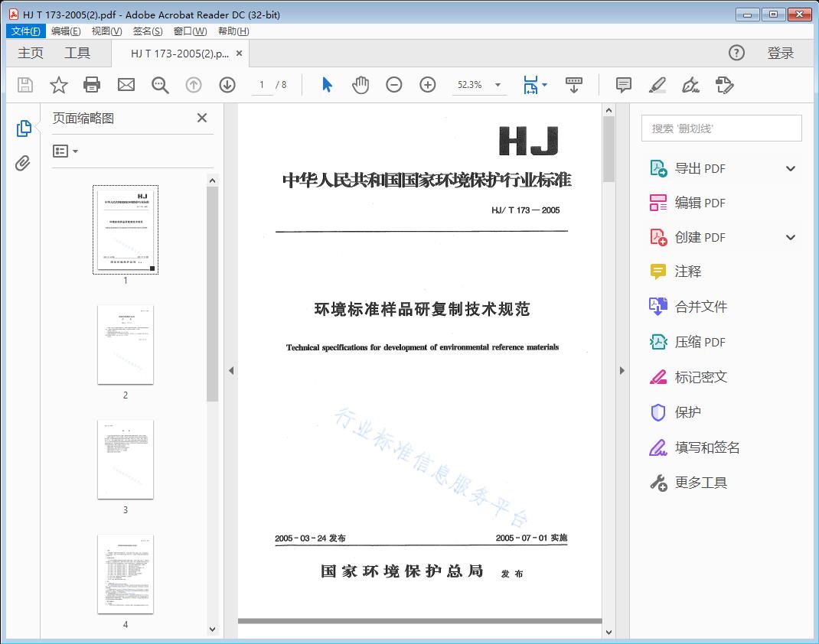Select the hand pan tool
The width and height of the screenshot is (819, 644).
(361, 85)
